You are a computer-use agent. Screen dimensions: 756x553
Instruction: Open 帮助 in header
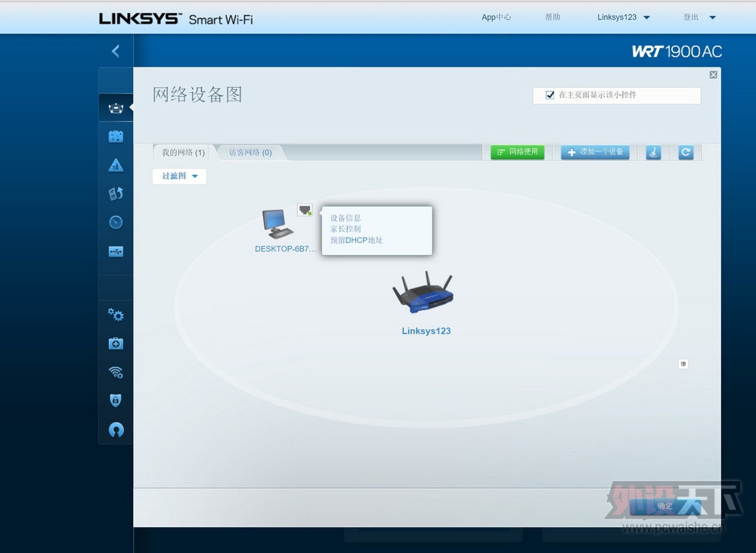pos(553,17)
